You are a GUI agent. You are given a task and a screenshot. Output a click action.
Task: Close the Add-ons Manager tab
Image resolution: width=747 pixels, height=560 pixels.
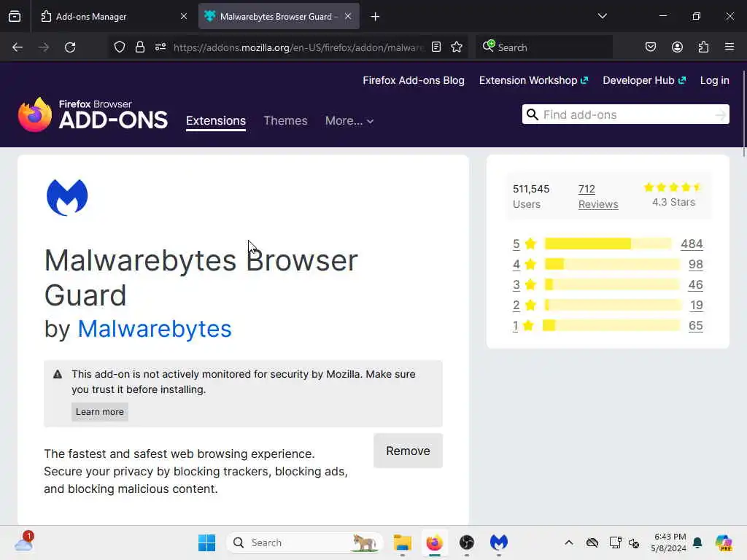[x=183, y=16]
